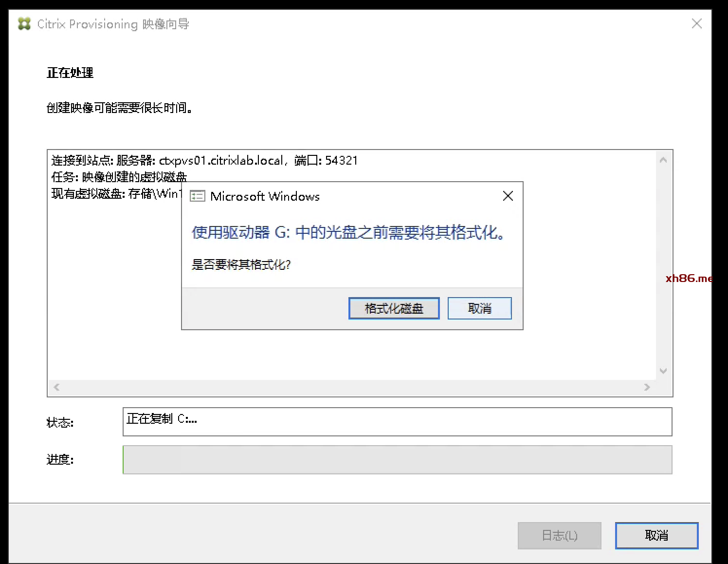Click the 进度: label
728x564 pixels.
tap(60, 459)
